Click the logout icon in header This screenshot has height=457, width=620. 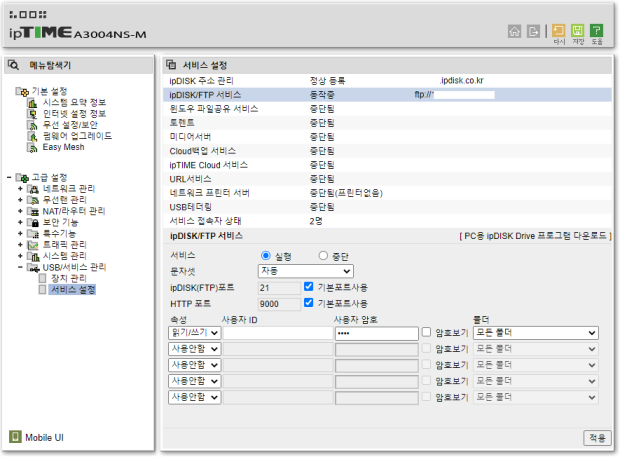pyautogui.click(x=533, y=31)
